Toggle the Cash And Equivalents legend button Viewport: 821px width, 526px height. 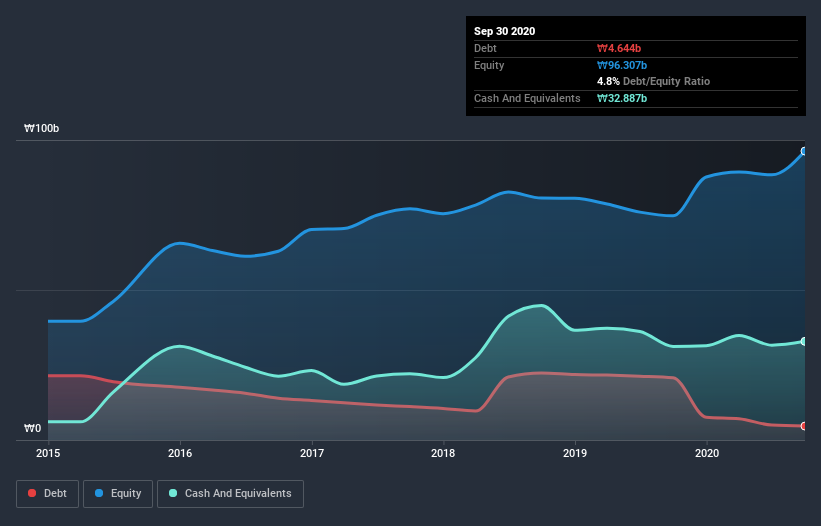point(230,494)
